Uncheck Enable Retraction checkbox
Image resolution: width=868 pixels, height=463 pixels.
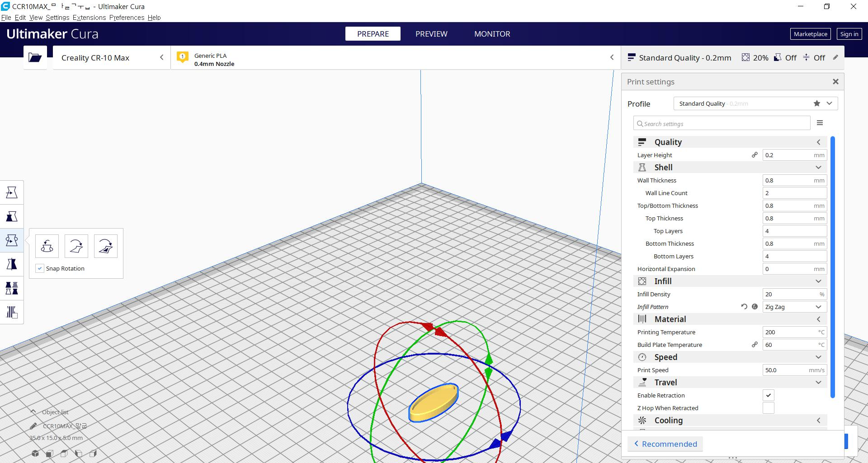[x=769, y=395]
